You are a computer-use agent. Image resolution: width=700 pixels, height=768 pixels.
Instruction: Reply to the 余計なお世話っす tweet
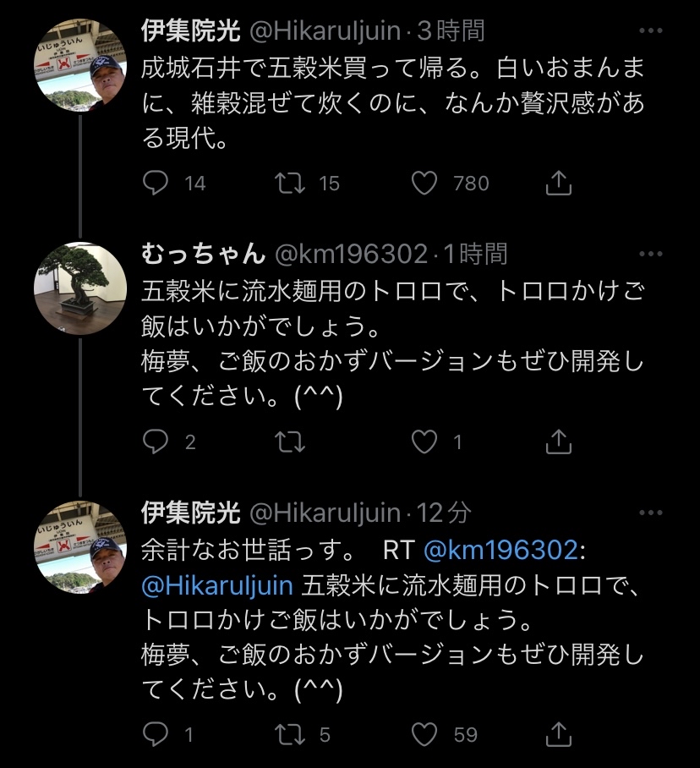pos(156,733)
